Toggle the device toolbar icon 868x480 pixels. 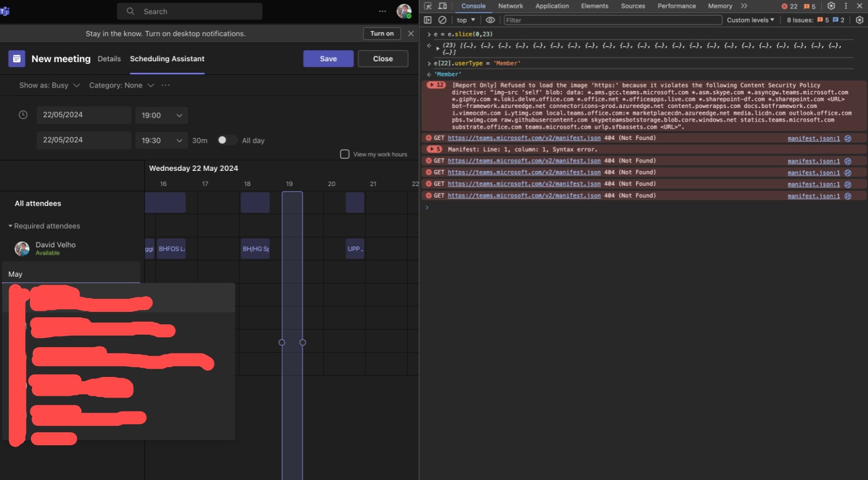tap(442, 6)
